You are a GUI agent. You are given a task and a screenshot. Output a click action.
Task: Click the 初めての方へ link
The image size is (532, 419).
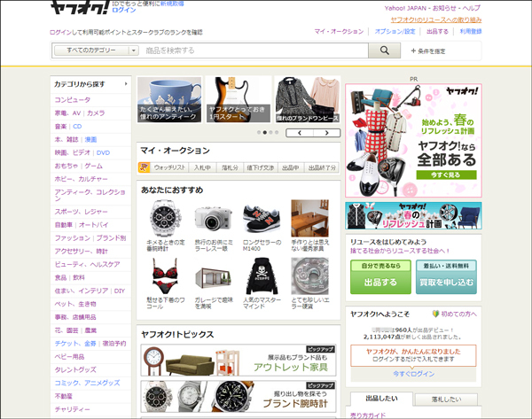(458, 314)
